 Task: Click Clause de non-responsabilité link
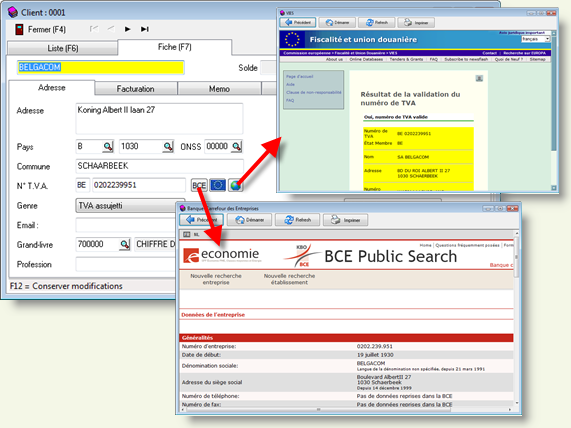tap(314, 93)
